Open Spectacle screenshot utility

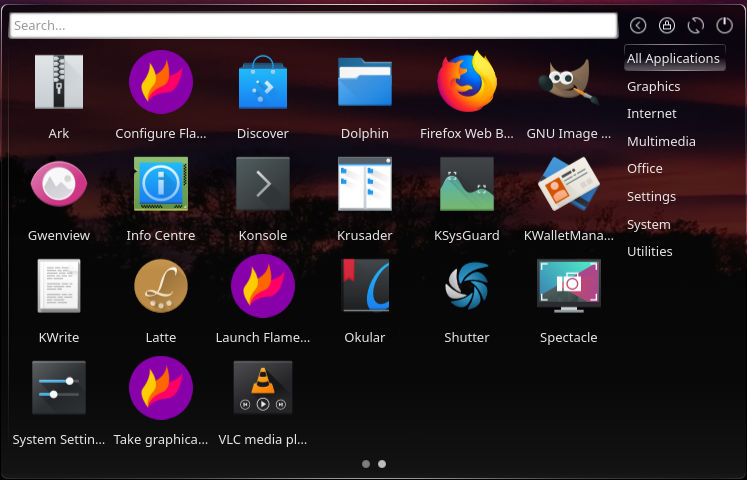pyautogui.click(x=569, y=286)
